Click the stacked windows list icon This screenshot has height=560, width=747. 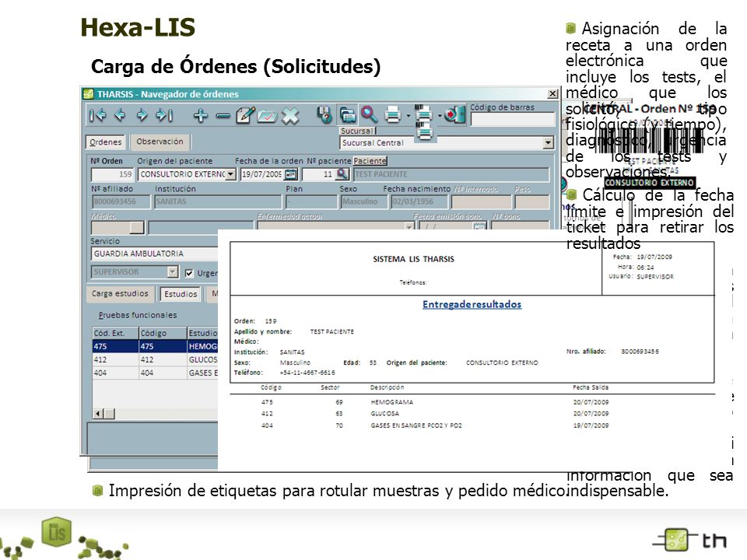click(x=347, y=115)
